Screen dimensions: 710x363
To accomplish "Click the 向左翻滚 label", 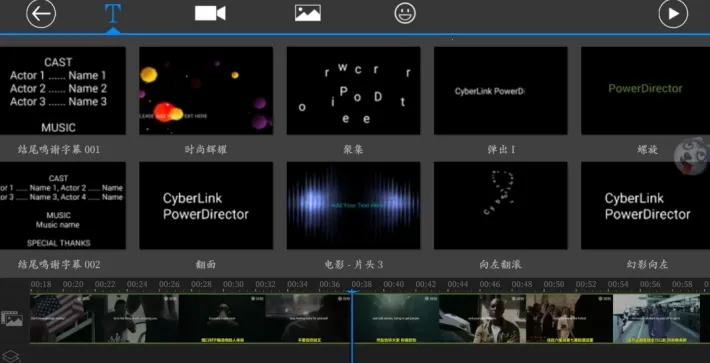I will (500, 264).
